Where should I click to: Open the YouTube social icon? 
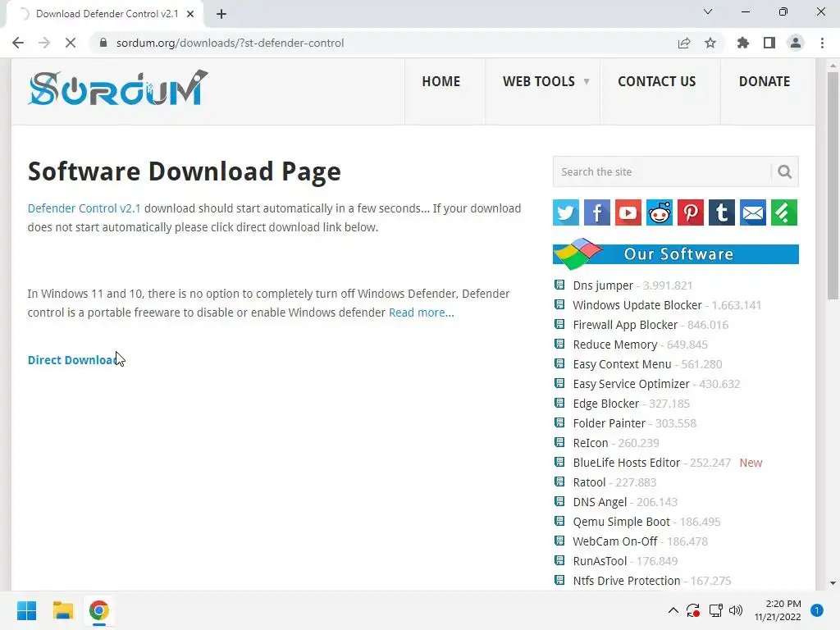click(x=628, y=212)
